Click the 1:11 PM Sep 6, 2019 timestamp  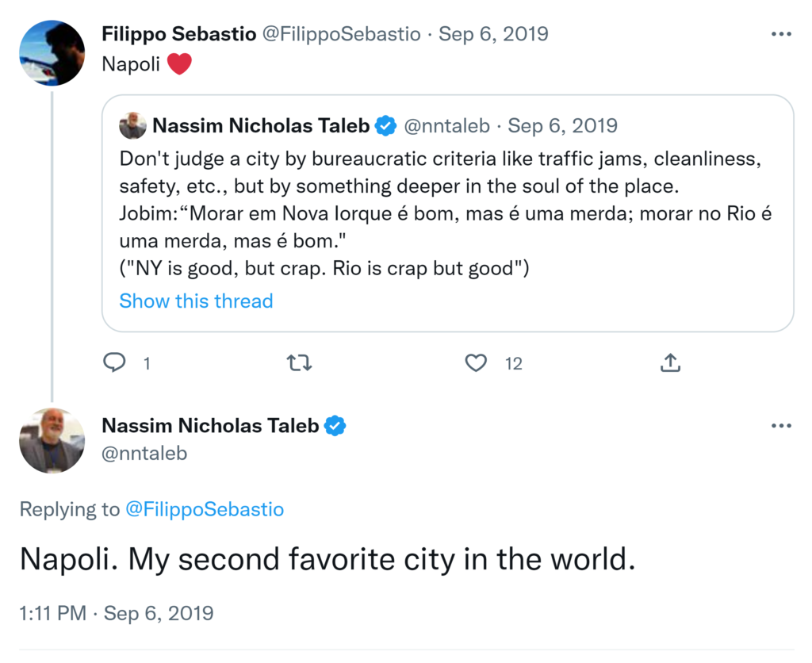117,613
